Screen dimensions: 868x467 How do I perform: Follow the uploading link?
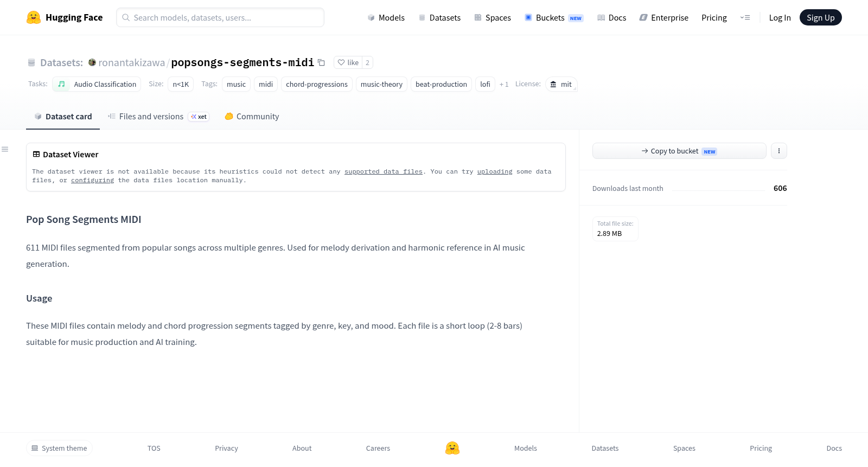click(x=495, y=171)
